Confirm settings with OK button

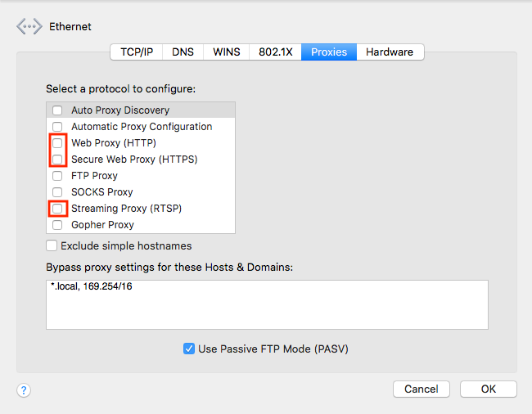pyautogui.click(x=489, y=389)
